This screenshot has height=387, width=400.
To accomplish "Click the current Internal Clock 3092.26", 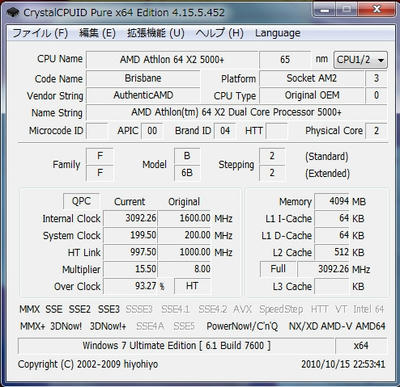I will pyautogui.click(x=130, y=218).
